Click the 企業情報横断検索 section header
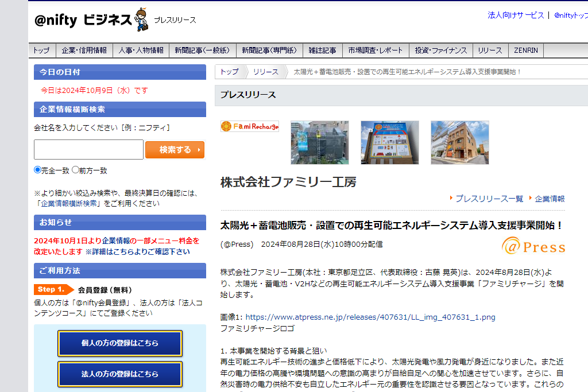 point(120,110)
